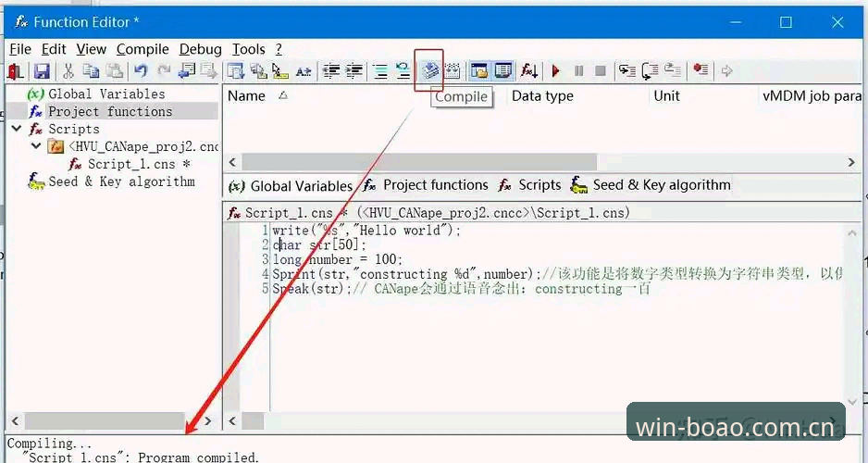Image resolution: width=868 pixels, height=463 pixels.
Task: Toggle breakpoint with red dot icon
Action: click(x=701, y=71)
